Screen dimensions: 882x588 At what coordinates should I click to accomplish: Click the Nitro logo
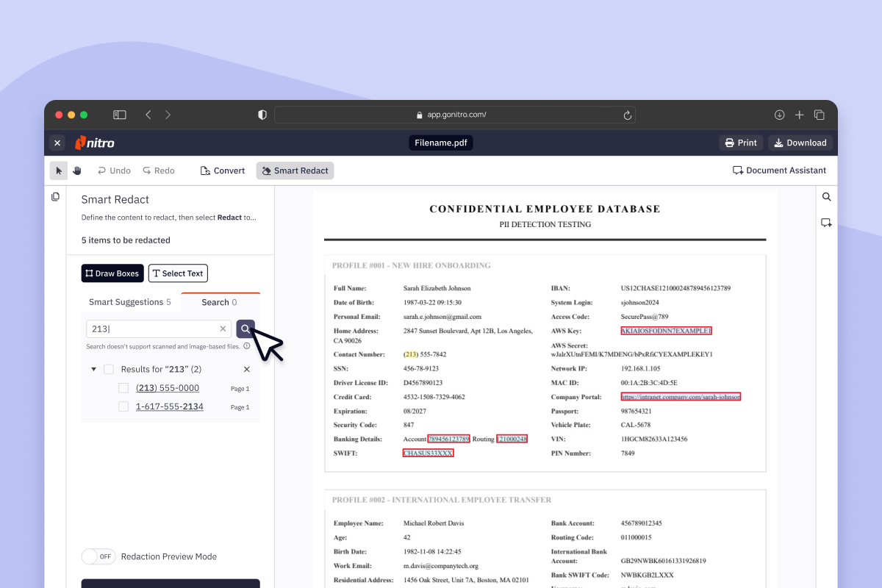pos(95,143)
